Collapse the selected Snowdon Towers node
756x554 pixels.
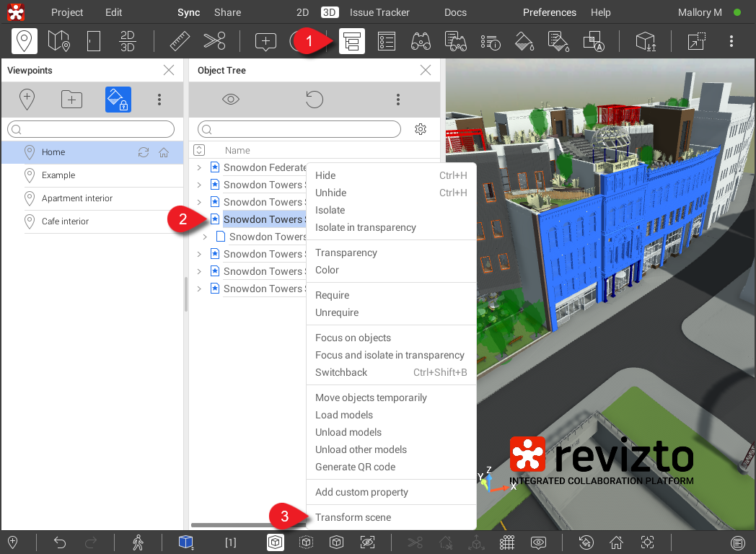[x=199, y=219]
